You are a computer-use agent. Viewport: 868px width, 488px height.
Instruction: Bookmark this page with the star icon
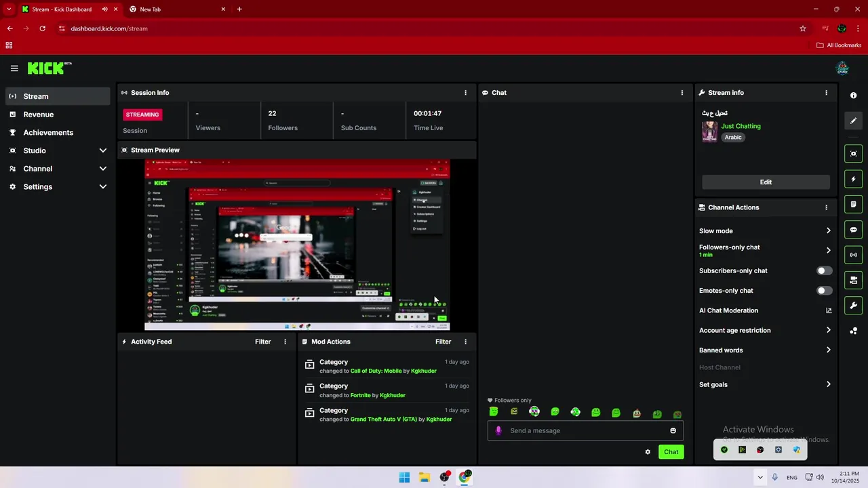[803, 28]
